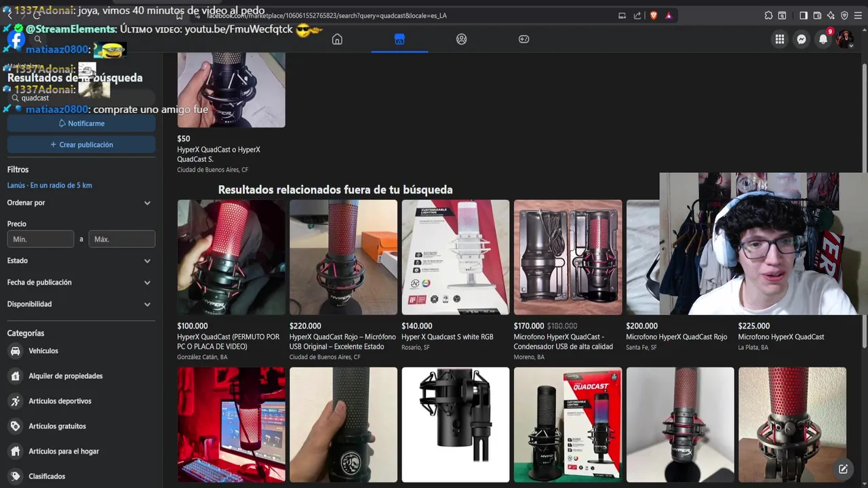868x488 pixels.
Task: Select Artículos deportivos category
Action: coord(60,401)
